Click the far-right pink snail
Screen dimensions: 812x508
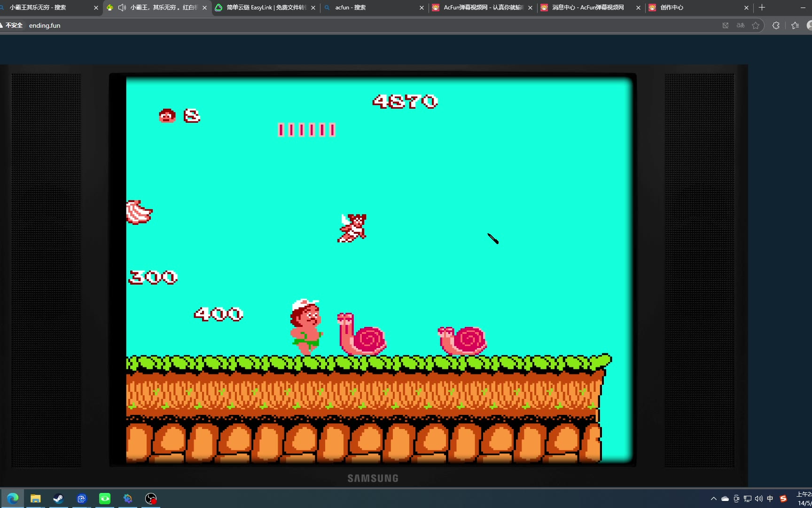pos(462,341)
